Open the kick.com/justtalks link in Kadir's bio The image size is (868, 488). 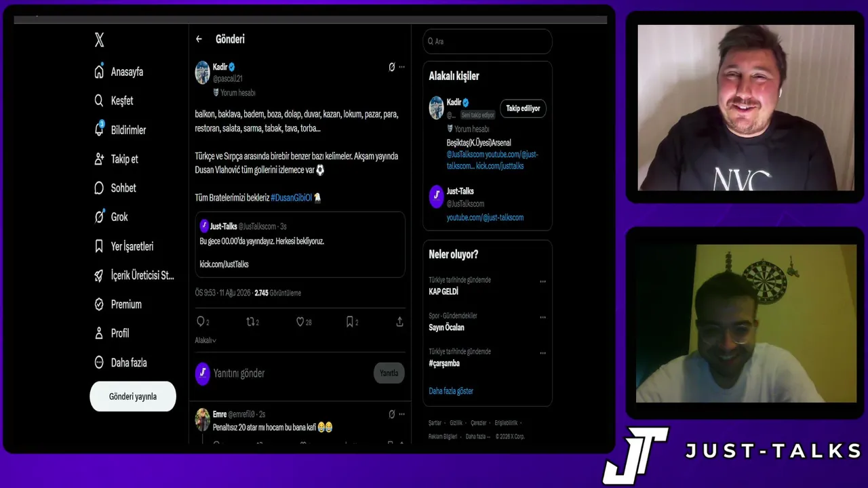[500, 166]
